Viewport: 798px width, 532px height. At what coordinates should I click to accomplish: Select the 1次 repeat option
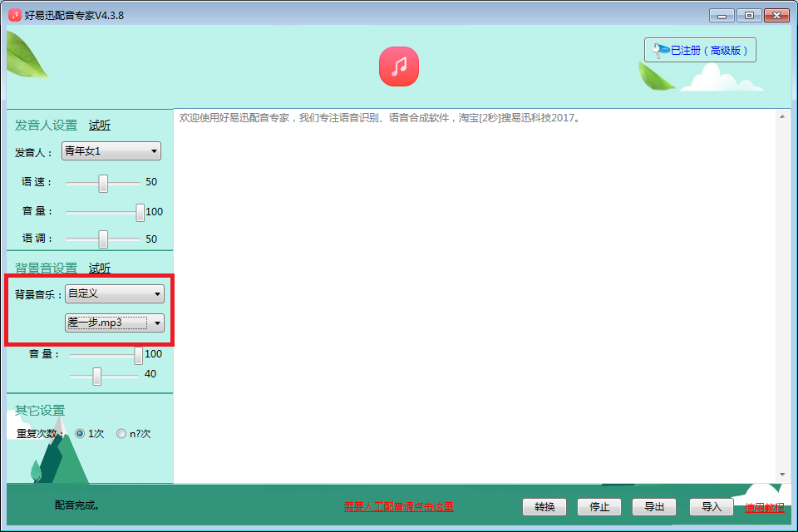coord(81,433)
